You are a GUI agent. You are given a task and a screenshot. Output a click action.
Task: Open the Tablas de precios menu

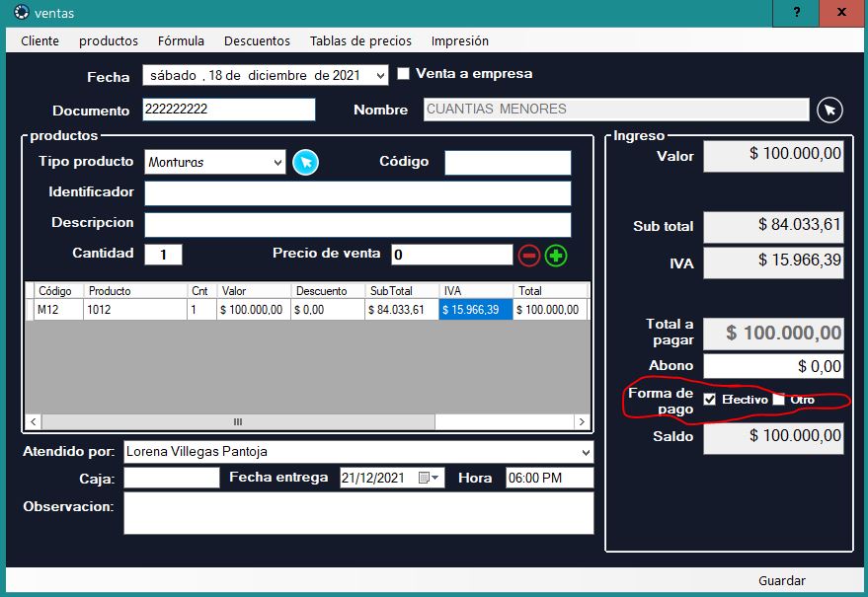pyautogui.click(x=360, y=40)
